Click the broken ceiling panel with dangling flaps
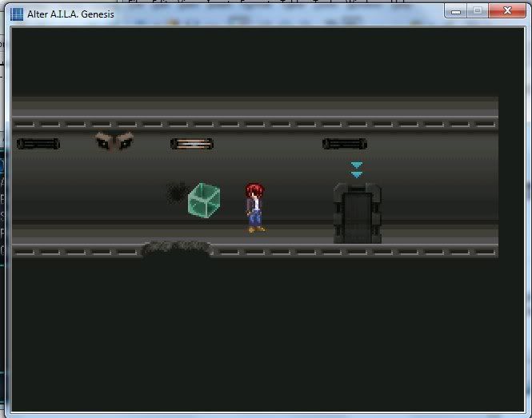Screen dimensions: 532x418 [114, 141]
